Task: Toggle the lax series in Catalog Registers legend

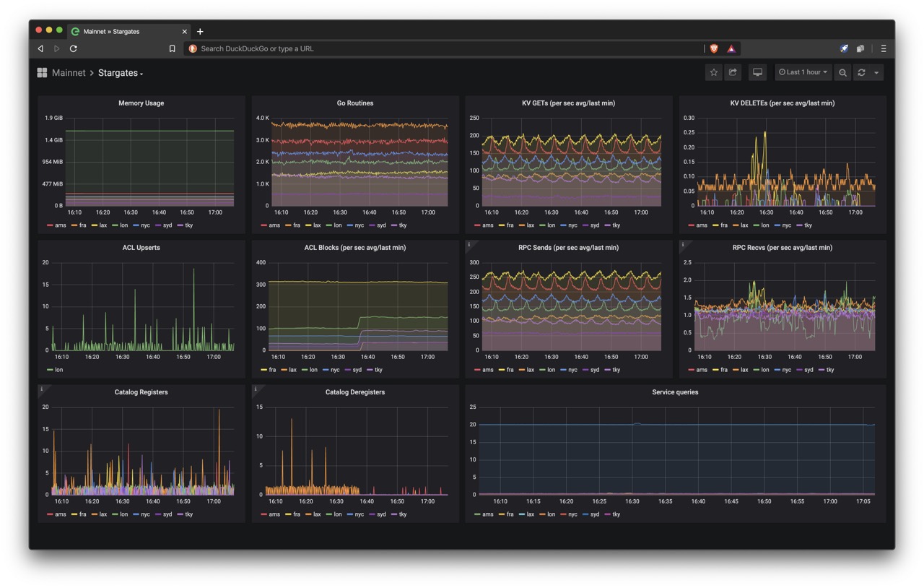Action: coord(103,514)
